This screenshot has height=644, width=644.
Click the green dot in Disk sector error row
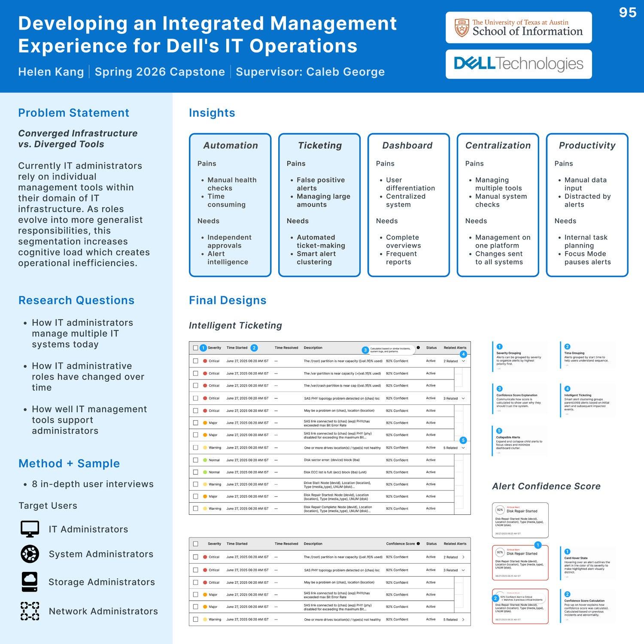pos(205,460)
